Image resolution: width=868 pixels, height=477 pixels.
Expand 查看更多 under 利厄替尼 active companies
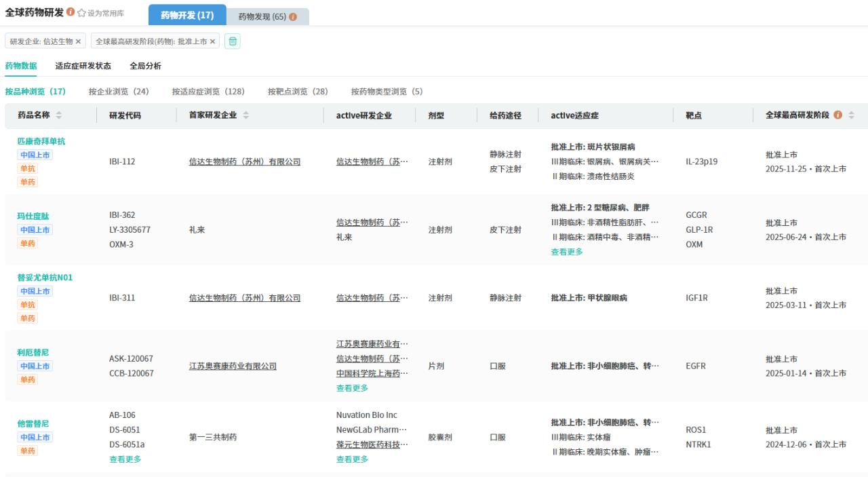(x=352, y=388)
